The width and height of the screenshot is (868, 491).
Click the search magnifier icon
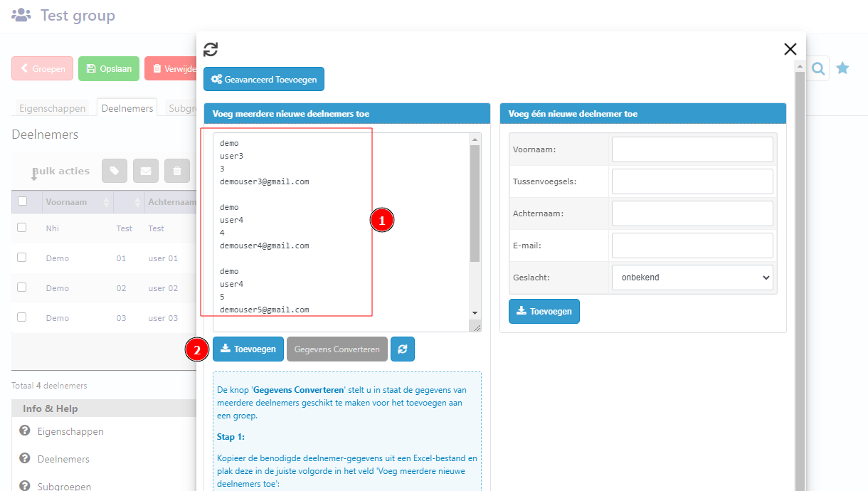[x=818, y=68]
